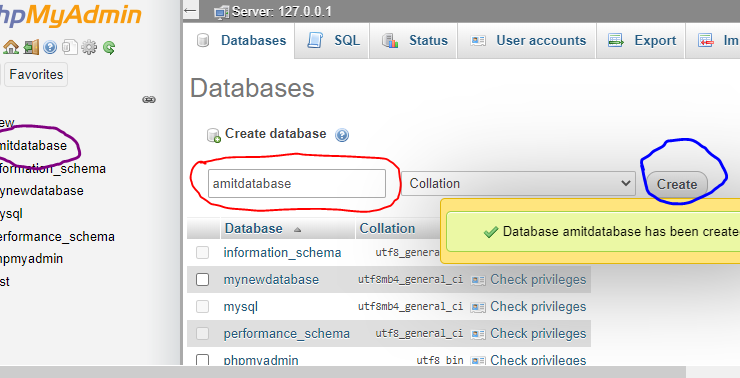The image size is (740, 378).
Task: Open the phpmyadmin link in the table
Action: tap(261, 360)
